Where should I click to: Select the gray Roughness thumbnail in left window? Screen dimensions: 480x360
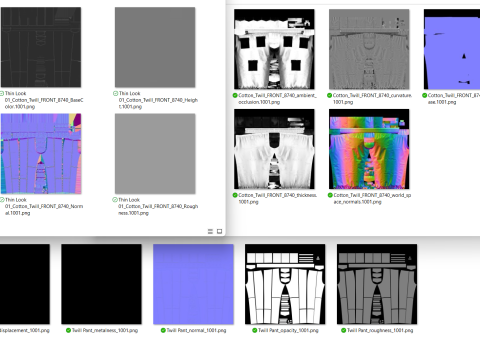pyautogui.click(x=155, y=154)
